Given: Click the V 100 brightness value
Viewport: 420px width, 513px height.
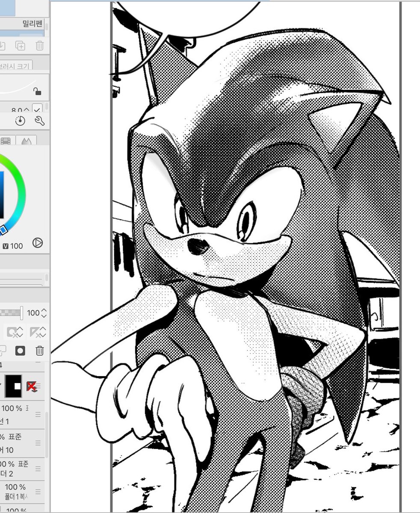Looking at the screenshot, I should tap(13, 246).
